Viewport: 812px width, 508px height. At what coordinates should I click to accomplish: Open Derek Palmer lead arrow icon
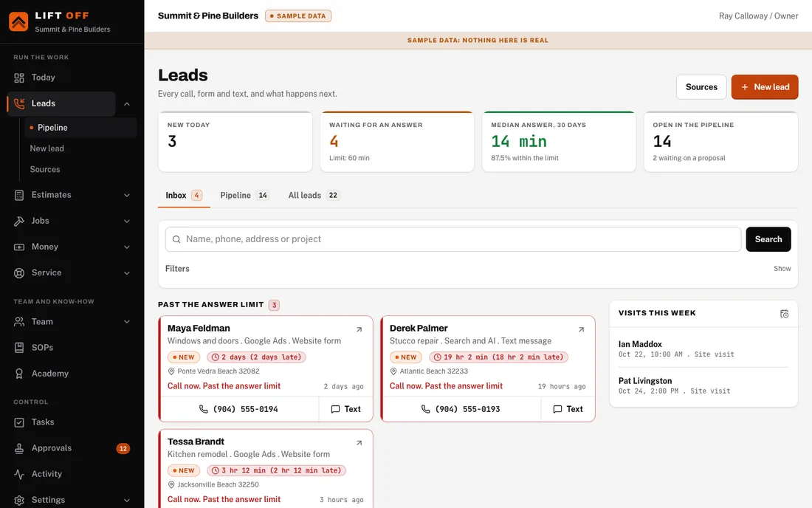tap(581, 329)
